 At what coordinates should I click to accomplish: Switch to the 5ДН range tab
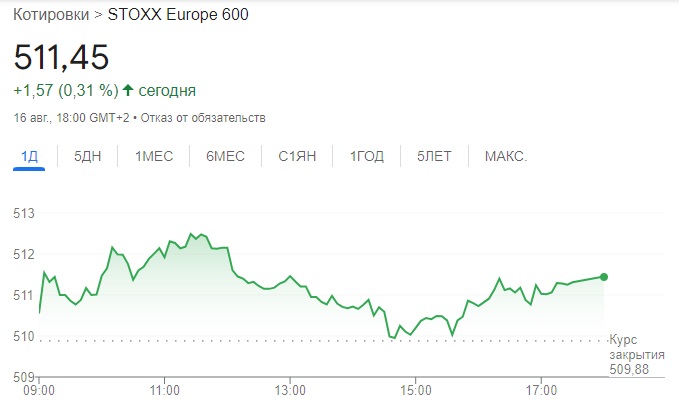coord(87,156)
